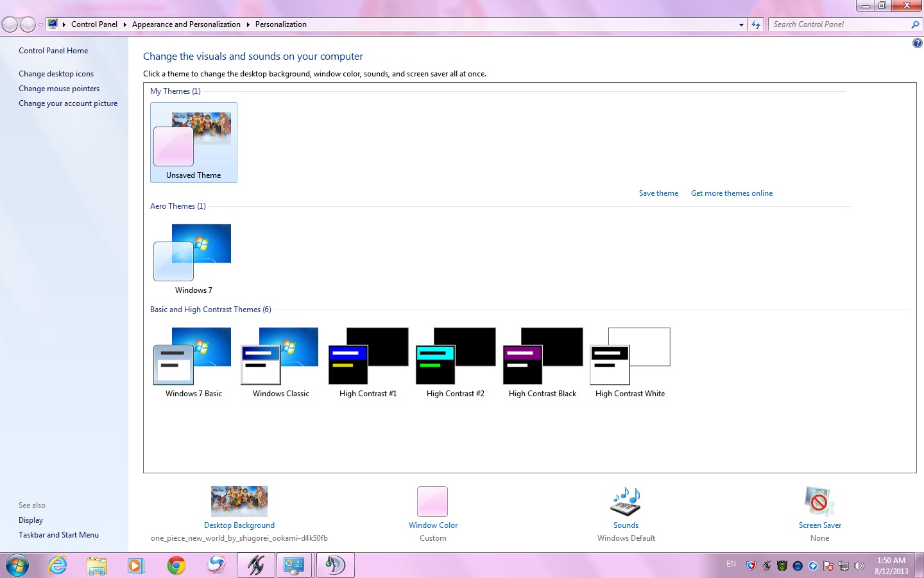Expand the arrow after Appearance and Personalization
The image size is (924, 578).
(248, 24)
